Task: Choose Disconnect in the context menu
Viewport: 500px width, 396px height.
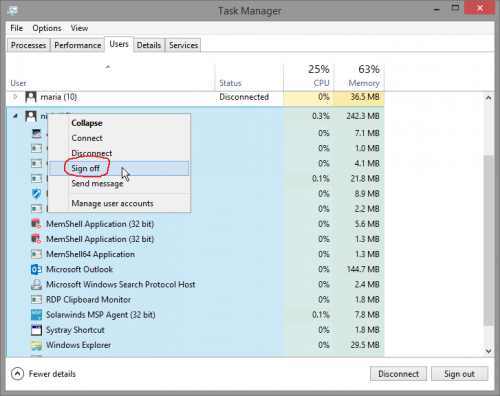Action: click(119, 153)
